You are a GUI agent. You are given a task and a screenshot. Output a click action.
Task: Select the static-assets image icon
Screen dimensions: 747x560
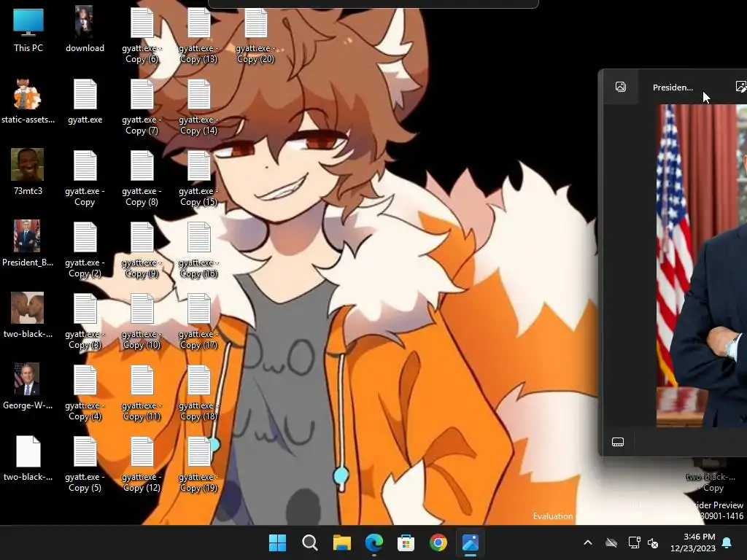click(x=28, y=101)
